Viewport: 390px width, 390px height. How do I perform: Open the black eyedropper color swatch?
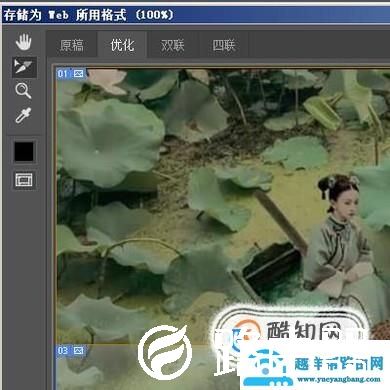click(24, 152)
